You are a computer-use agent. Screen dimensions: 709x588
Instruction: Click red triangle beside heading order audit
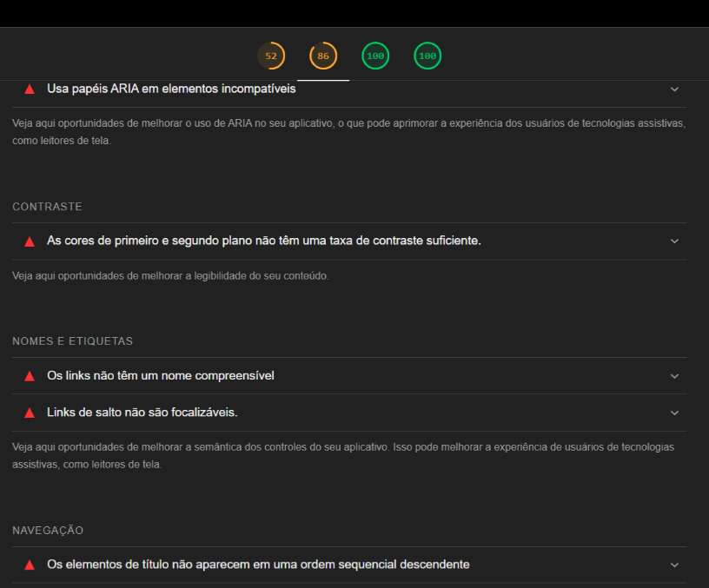coord(30,565)
